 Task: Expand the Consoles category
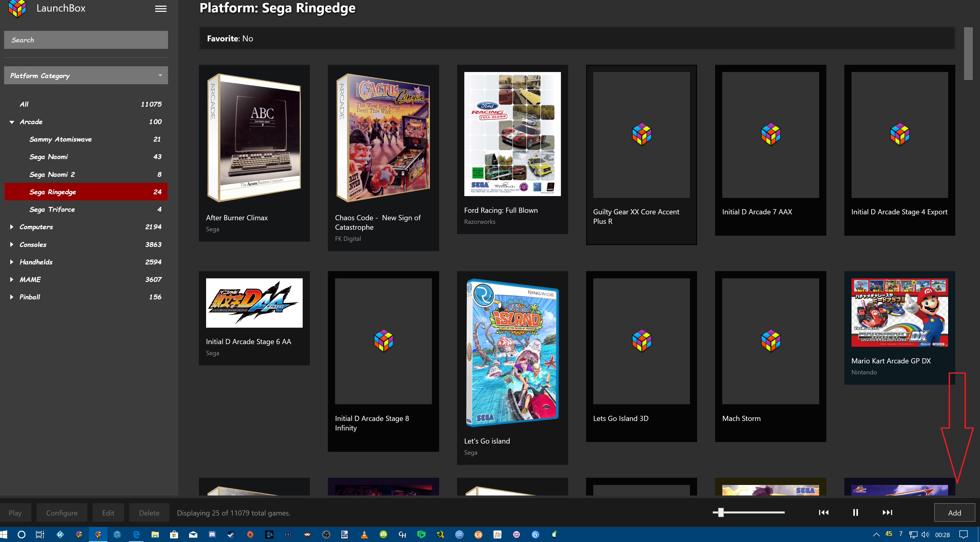(12, 244)
